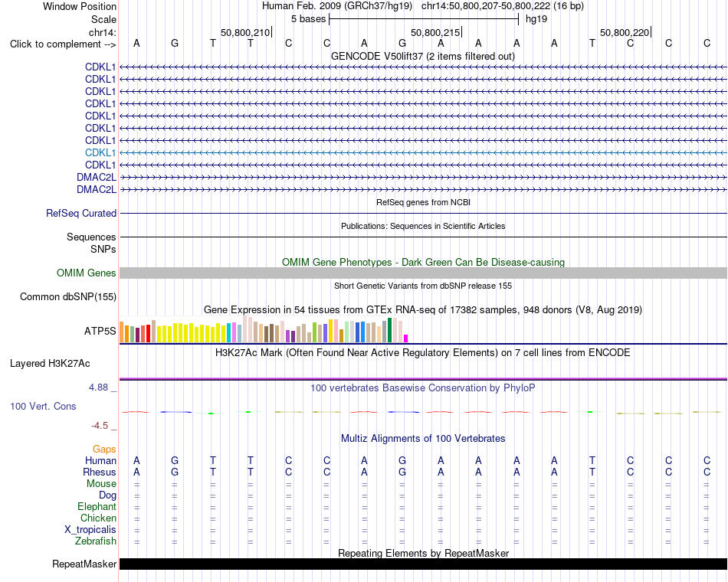Open the Layered H3K27Ac track label

coord(50,364)
